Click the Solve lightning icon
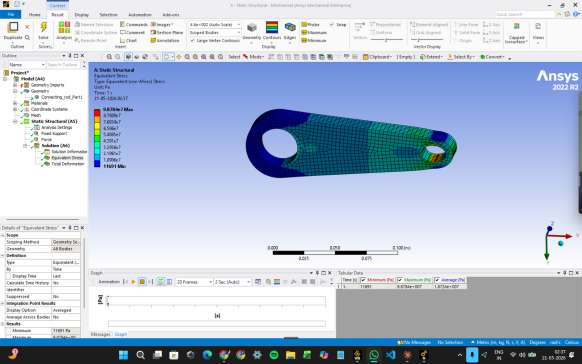This screenshot has width=582, height=364. [x=43, y=27]
